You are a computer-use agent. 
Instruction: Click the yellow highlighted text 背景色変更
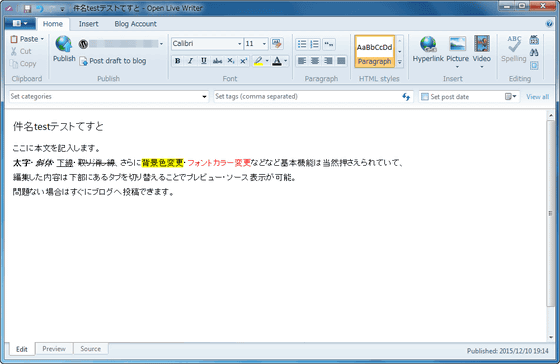(162, 163)
